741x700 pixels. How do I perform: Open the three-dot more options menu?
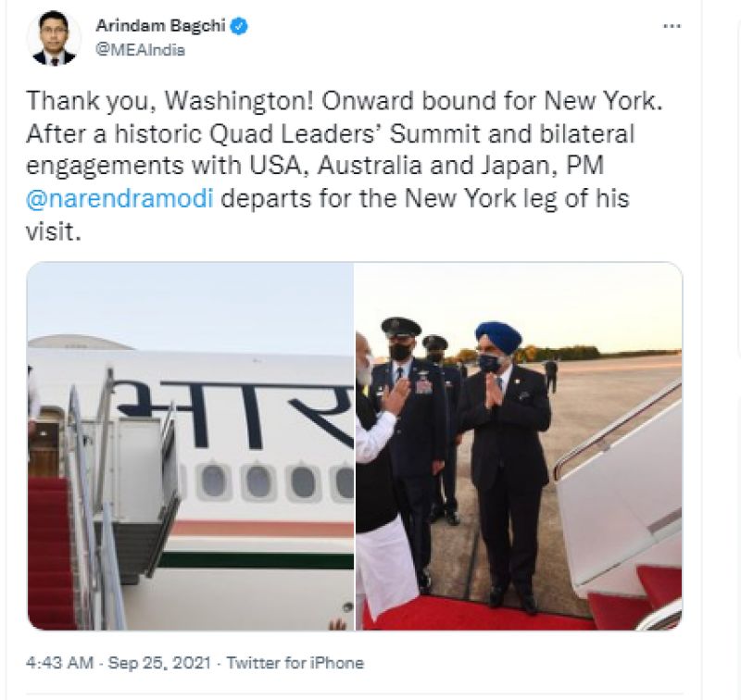672,27
